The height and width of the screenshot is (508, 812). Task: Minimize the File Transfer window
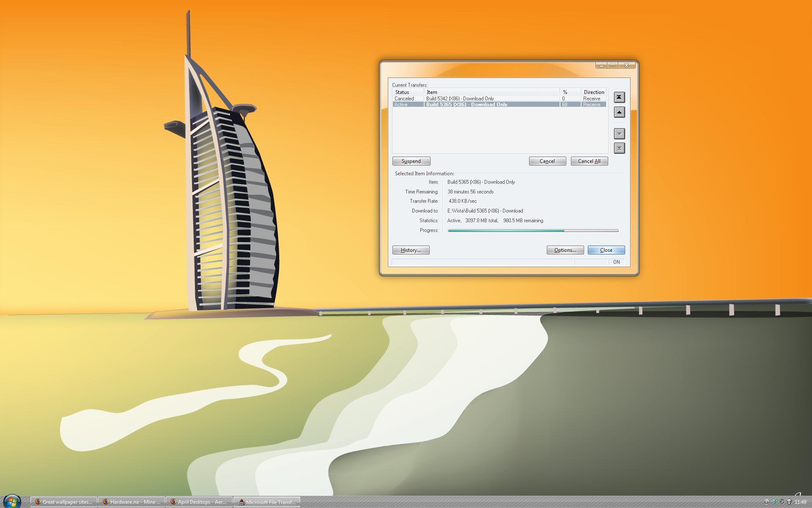point(601,65)
